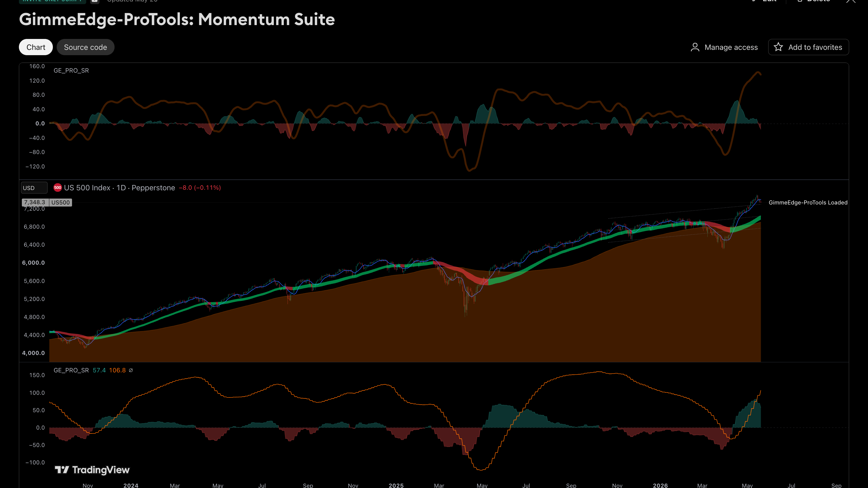The image size is (868, 488).
Task: Click the 160.0 label on top pane axis
Action: pyautogui.click(x=37, y=66)
